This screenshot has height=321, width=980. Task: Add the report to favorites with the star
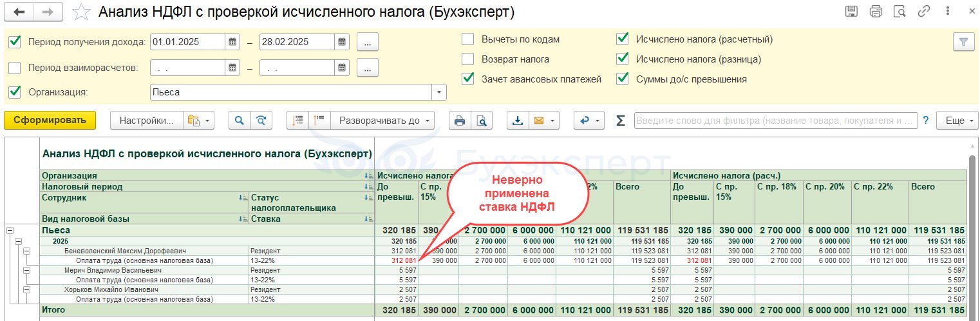click(x=80, y=12)
